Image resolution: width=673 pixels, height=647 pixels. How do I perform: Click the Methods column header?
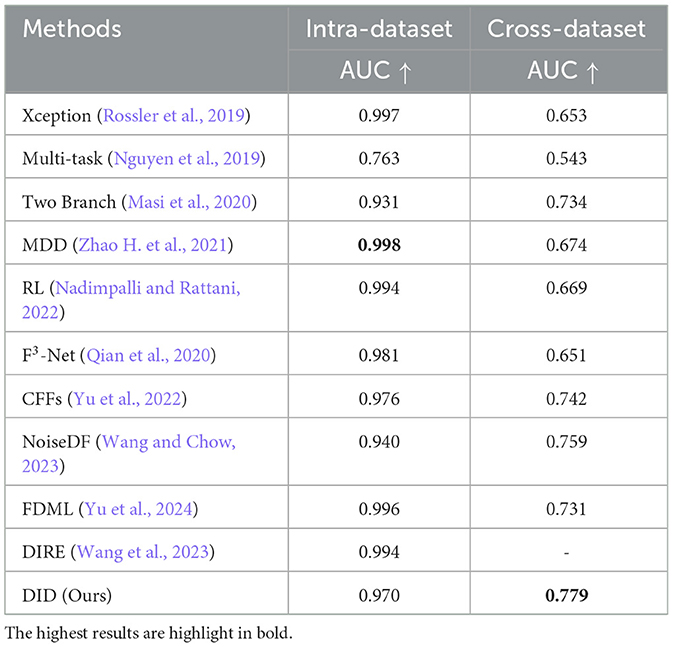tap(72, 29)
